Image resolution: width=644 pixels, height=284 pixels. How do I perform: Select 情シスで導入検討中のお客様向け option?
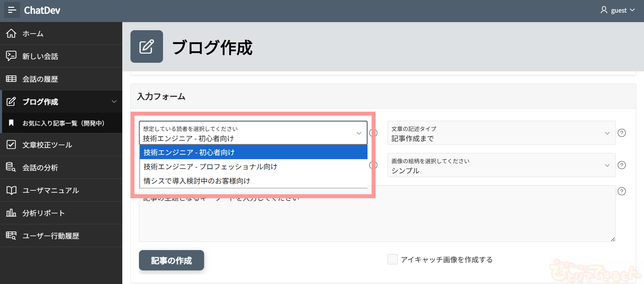pos(197,181)
